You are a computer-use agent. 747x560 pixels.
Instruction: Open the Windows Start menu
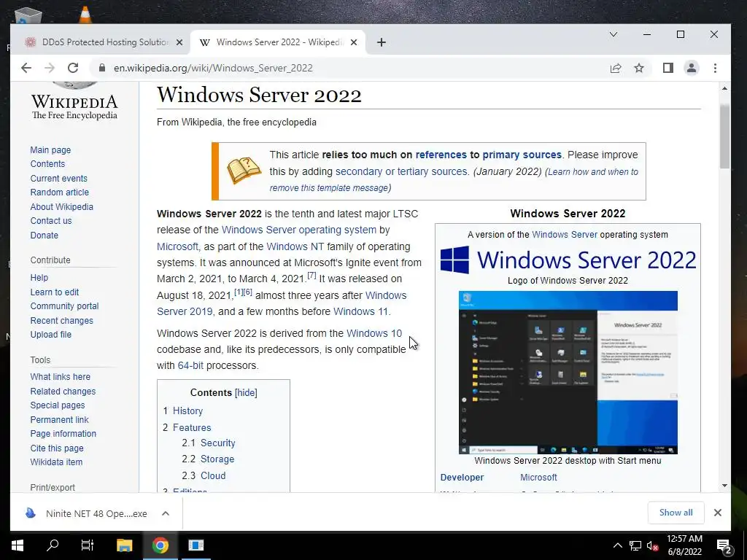tap(18, 545)
